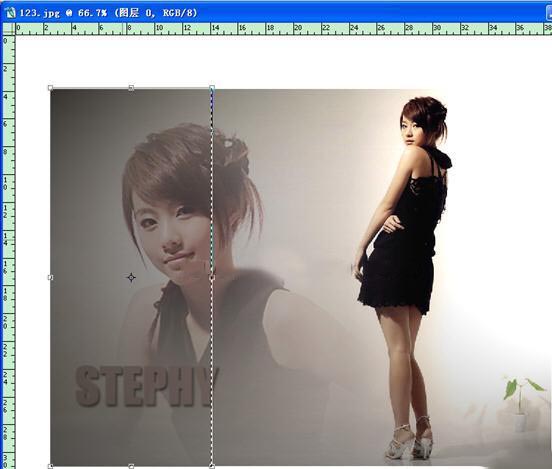This screenshot has width=552, height=469.
Task: Click the transform center reference point
Action: click(x=131, y=277)
